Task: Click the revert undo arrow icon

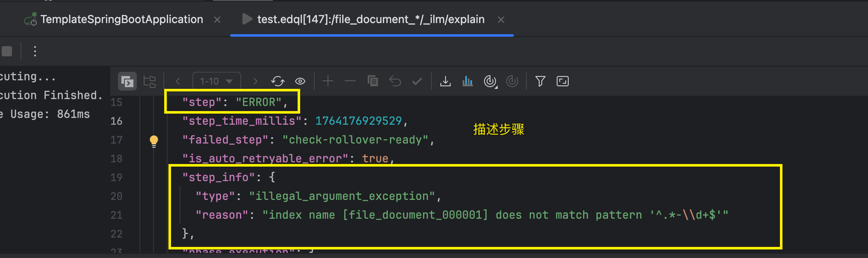Action: click(395, 81)
